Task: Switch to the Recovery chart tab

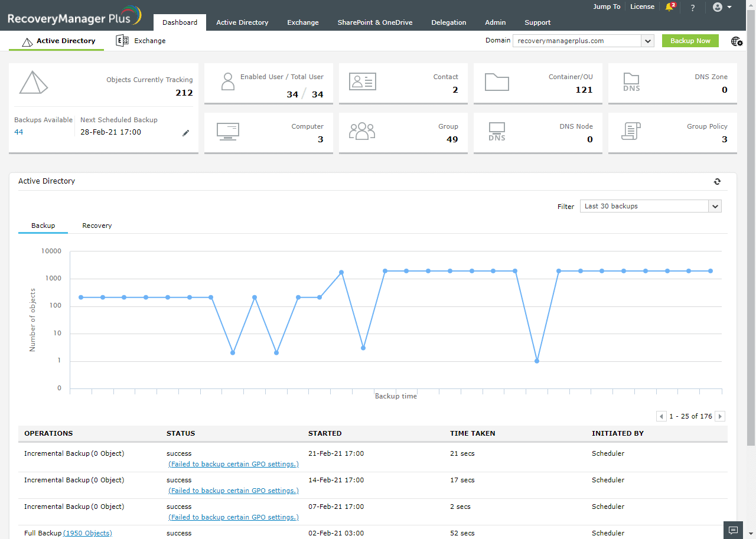Action: tap(97, 226)
